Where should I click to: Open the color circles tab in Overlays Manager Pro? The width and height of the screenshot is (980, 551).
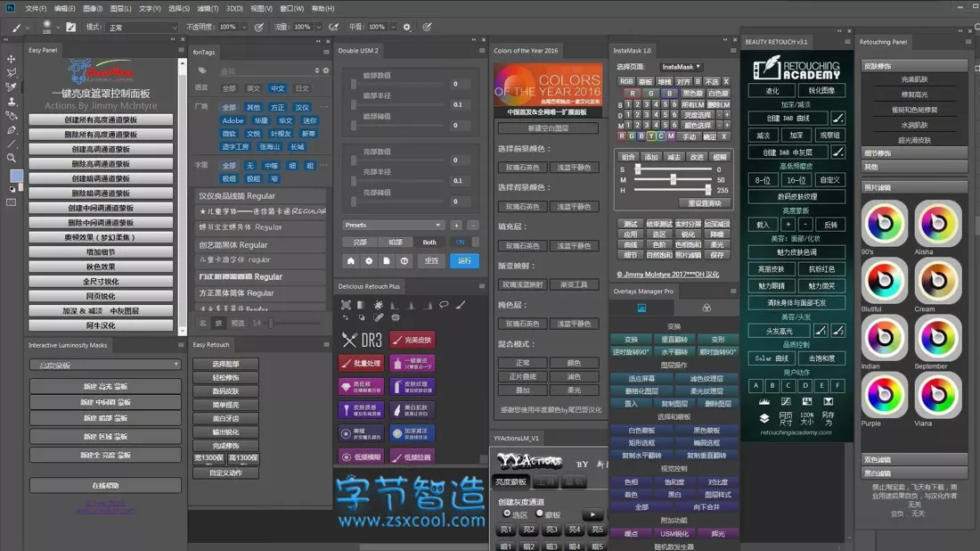[706, 308]
